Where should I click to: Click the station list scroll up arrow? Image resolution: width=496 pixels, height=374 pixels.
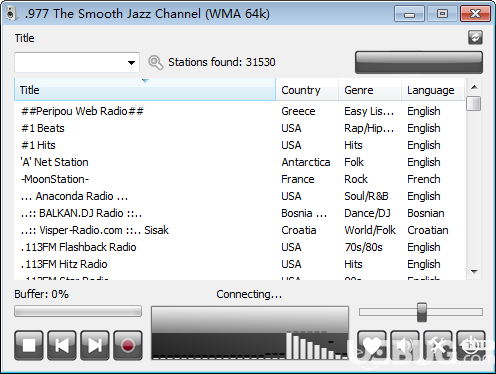coord(474,87)
